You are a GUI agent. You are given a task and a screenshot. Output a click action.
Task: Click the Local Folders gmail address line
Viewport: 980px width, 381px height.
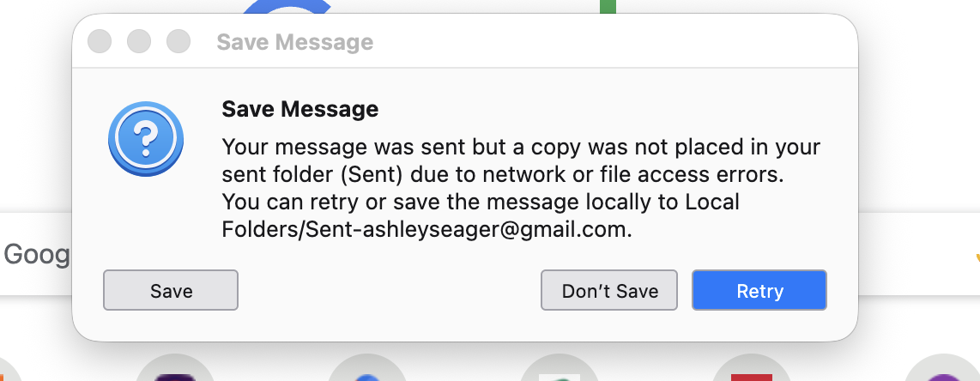[x=426, y=230]
